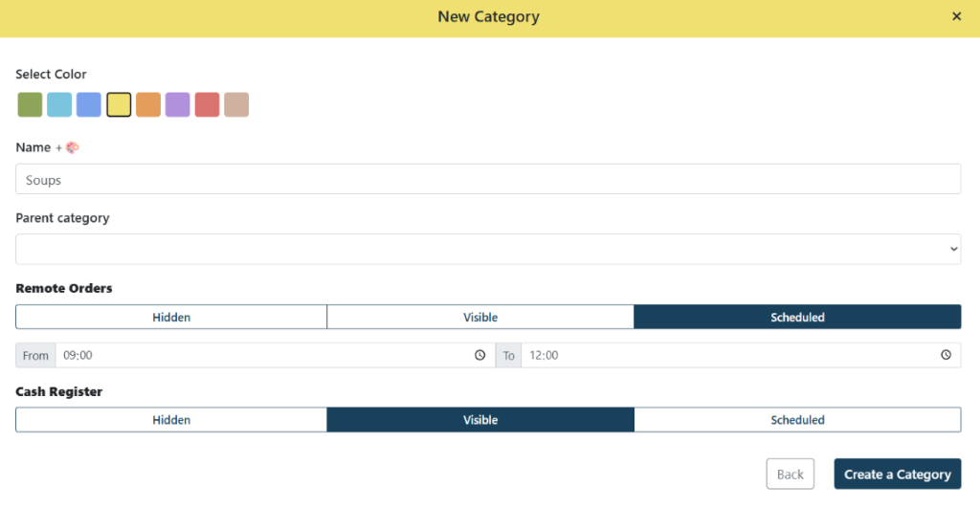Screen dimensions: 980x509
Task: Pick the beige color swatch
Action: 236,104
